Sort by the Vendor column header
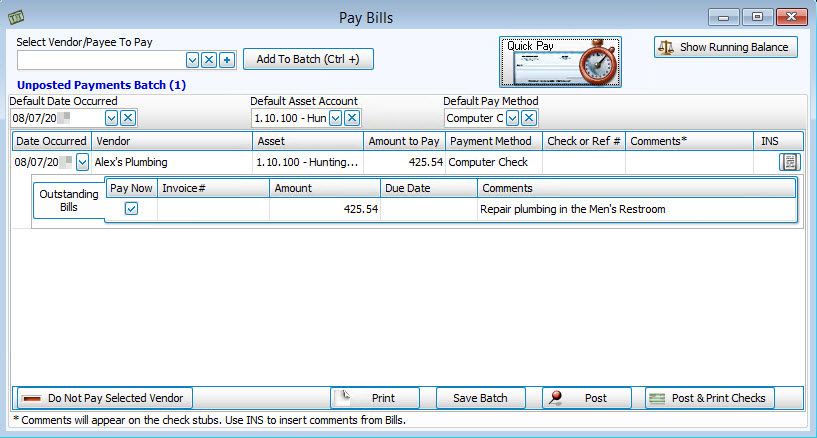This screenshot has height=438, width=817. pos(170,141)
